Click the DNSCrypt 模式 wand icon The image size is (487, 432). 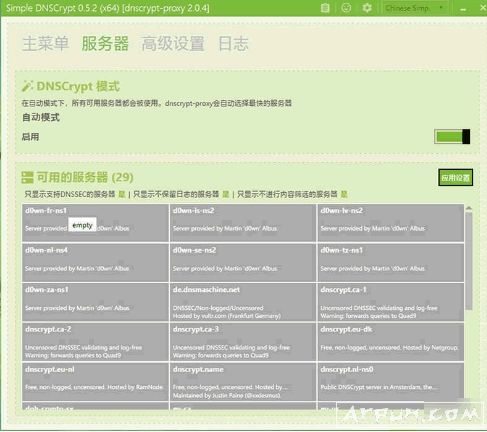coord(27,86)
